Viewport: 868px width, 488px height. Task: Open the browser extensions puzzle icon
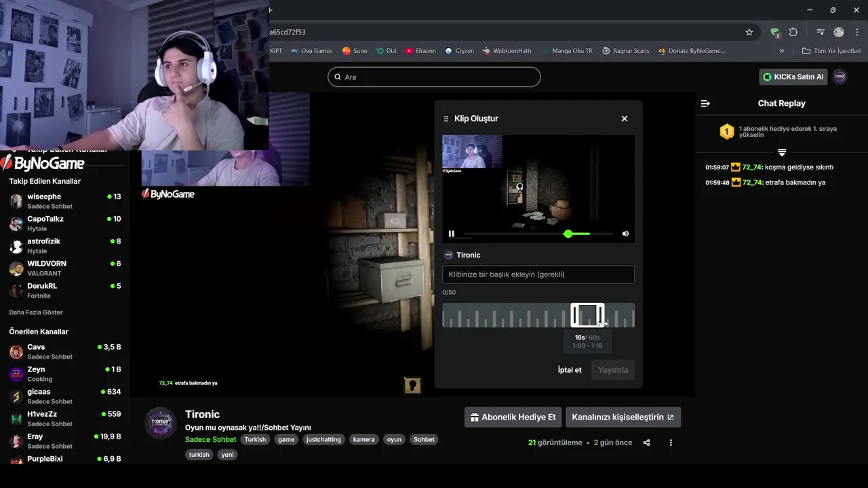[793, 32]
